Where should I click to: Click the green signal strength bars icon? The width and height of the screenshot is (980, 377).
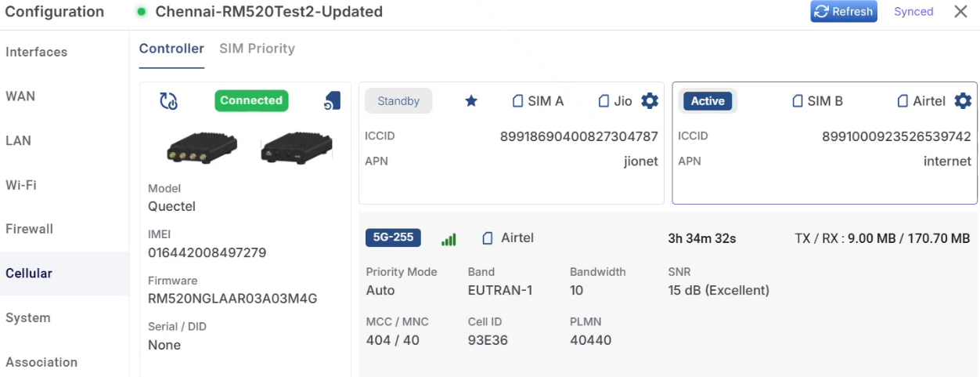click(449, 238)
